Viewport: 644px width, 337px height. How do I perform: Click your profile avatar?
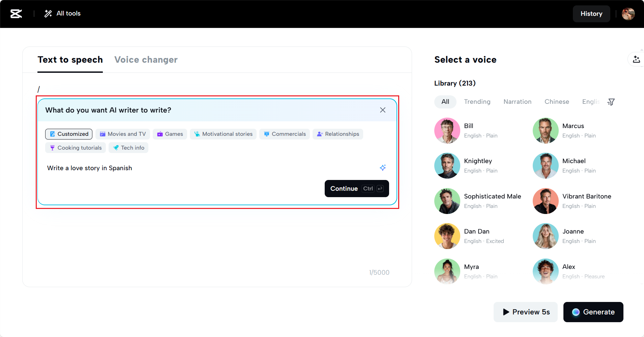(628, 13)
